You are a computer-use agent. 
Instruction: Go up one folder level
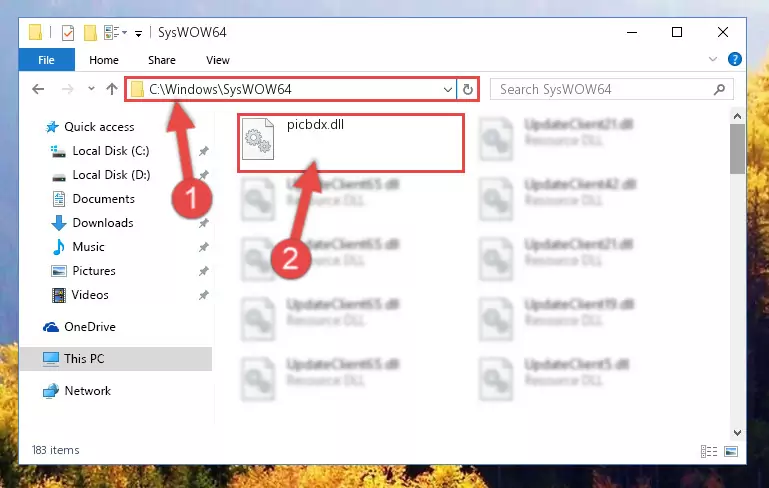tap(112, 89)
